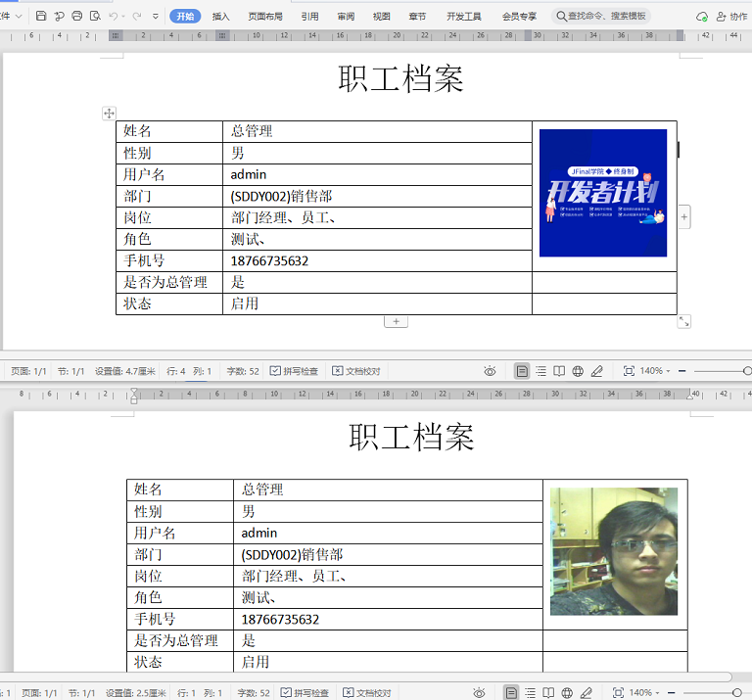Click the 协作 collaborate button
The image size is (752, 700).
730,17
